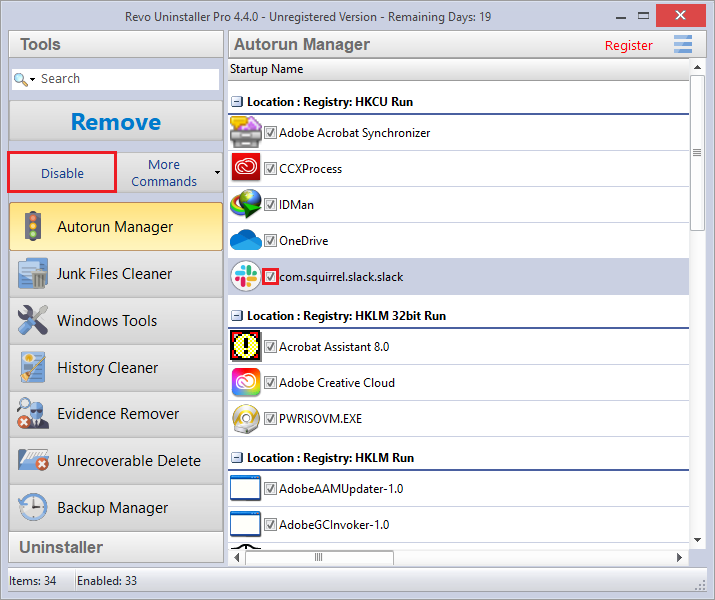715x600 pixels.
Task: Click the Startup Name column header
Action: pyautogui.click(x=458, y=69)
